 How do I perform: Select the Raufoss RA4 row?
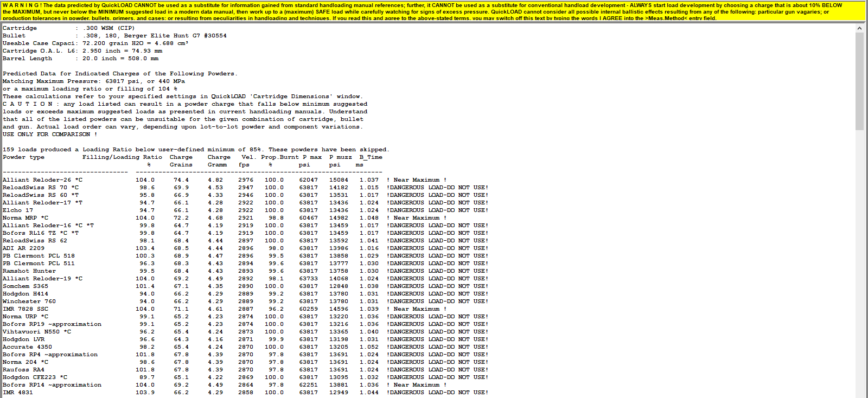click(245, 370)
